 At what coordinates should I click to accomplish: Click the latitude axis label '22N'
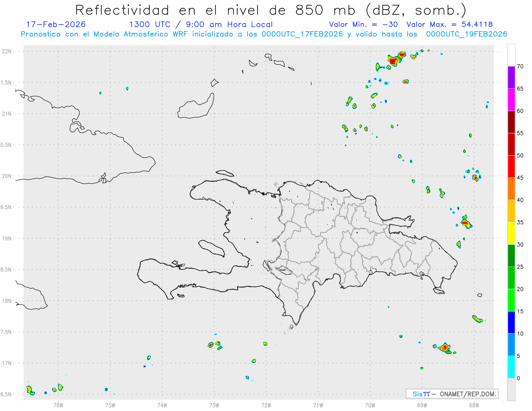coord(8,51)
